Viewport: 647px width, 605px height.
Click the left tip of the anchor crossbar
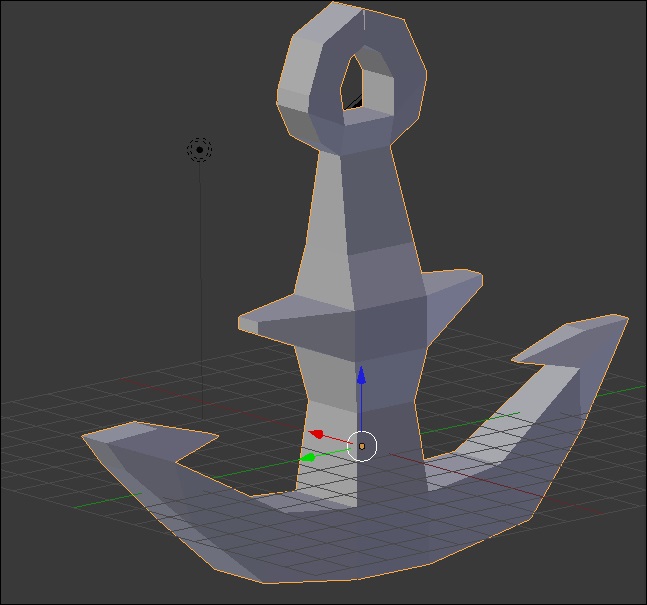(x=250, y=323)
